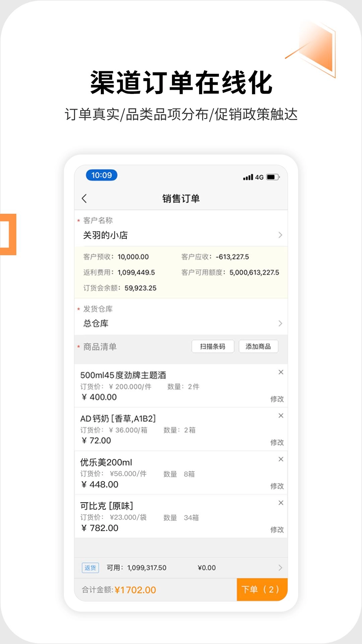Viewport: 362px width, 644px height.
Task: Select the customer name 关羽的小店
Action: click(x=105, y=235)
